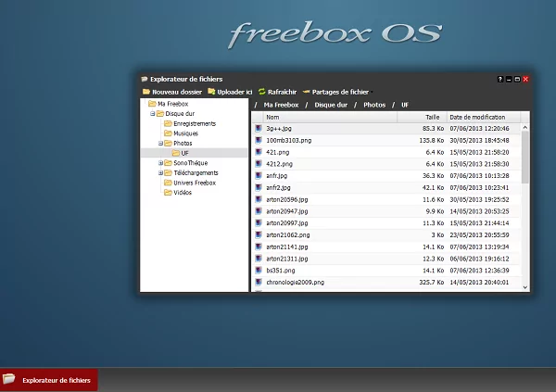Image resolution: width=556 pixels, height=392 pixels.
Task: Expand the SonoThèque tree node
Action: click(x=160, y=163)
